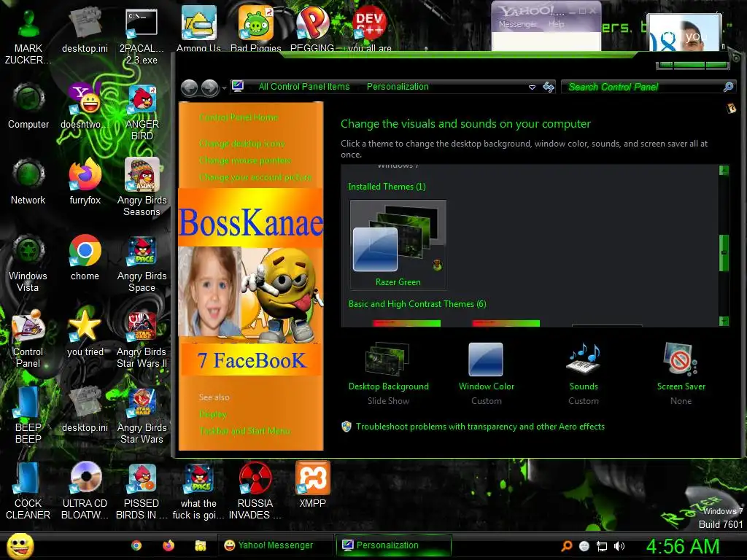747x560 pixels.
Task: Open the Start menu smiley orb
Action: click(x=20, y=545)
